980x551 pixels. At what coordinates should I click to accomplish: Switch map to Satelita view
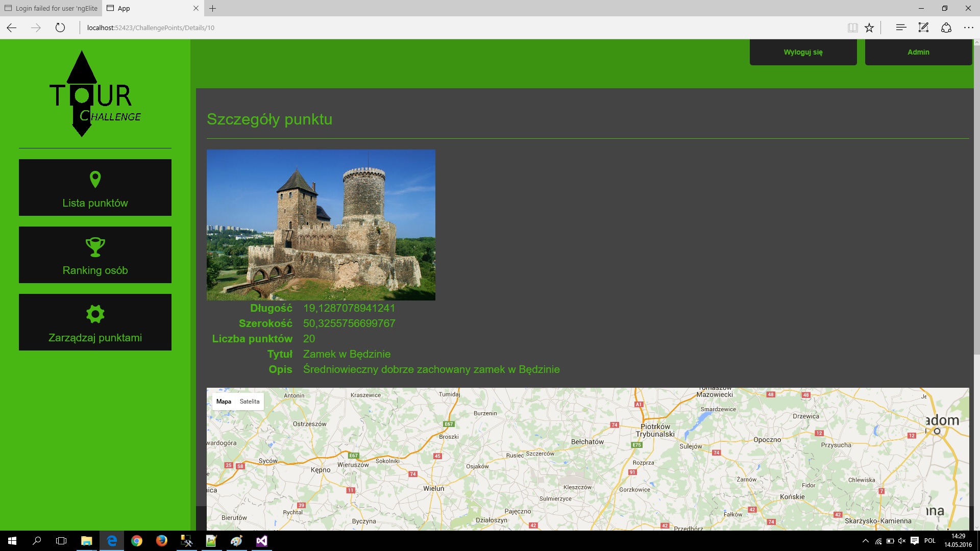[250, 402]
